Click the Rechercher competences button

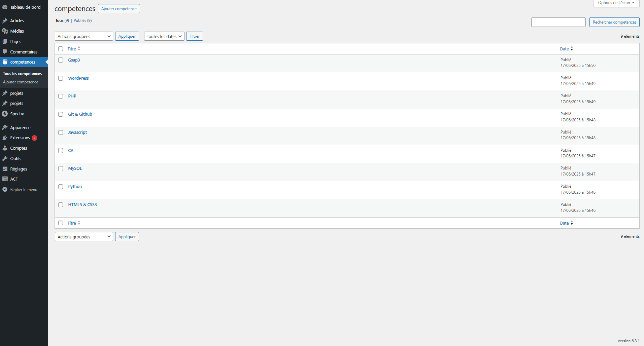(614, 22)
